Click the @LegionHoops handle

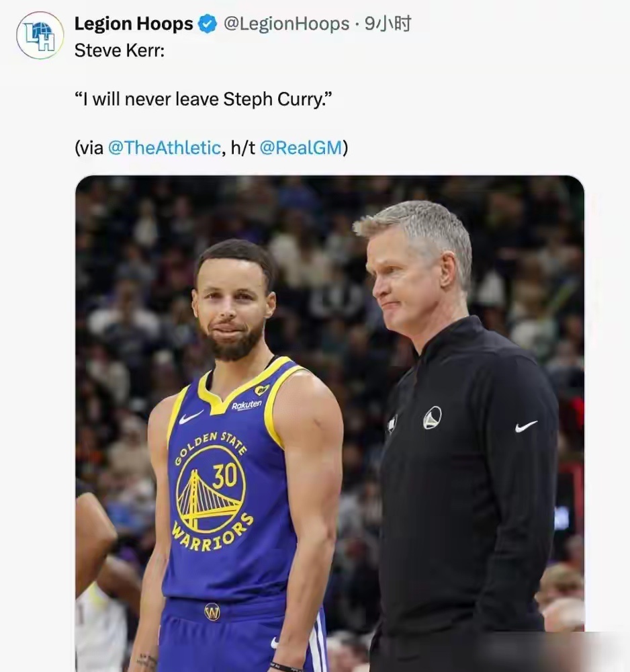[286, 24]
